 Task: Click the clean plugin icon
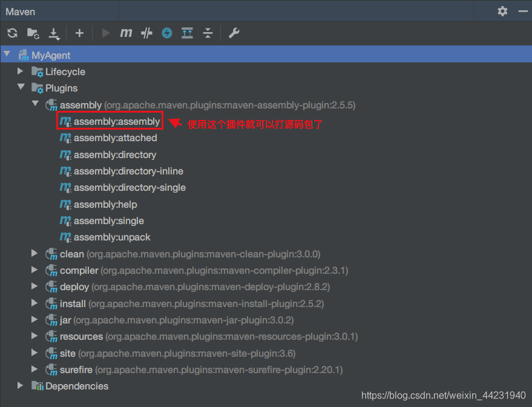[51, 254]
